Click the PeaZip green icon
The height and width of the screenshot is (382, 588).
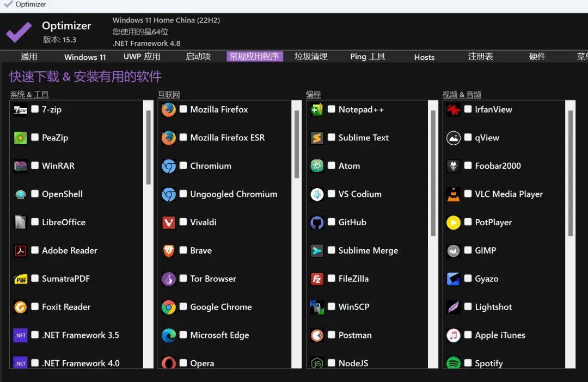20,138
